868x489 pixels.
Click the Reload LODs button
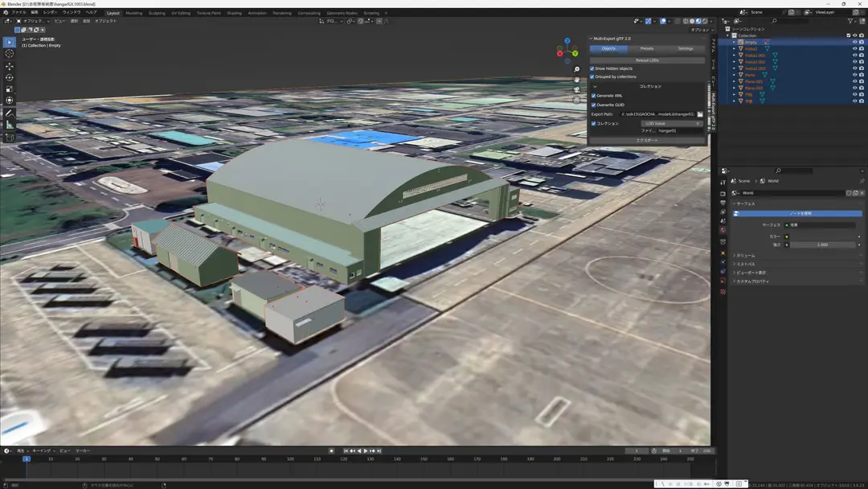click(x=647, y=60)
